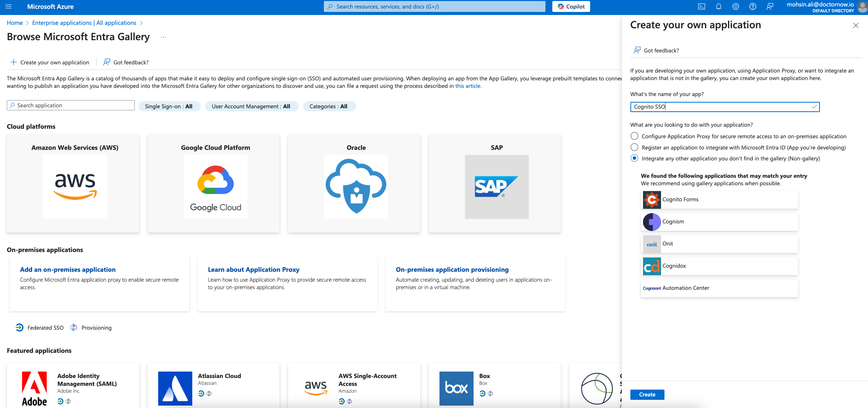The height and width of the screenshot is (408, 868).
Task: Select Register an application radio option
Action: 634,147
